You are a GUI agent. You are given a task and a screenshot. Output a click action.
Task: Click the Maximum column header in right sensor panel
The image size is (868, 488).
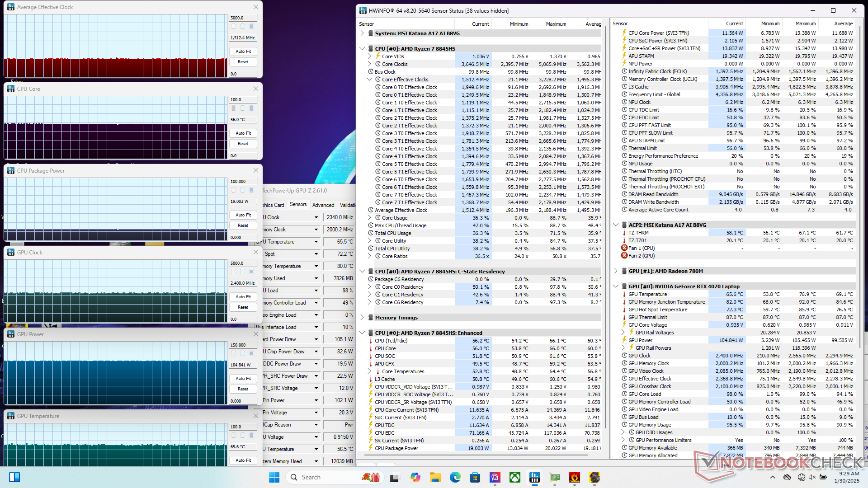tap(800, 23)
